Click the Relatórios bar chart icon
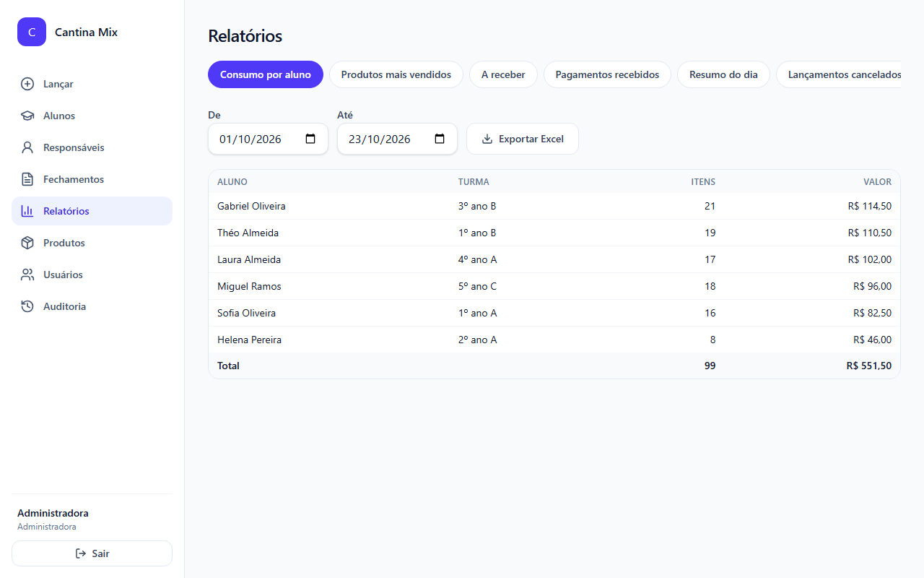The width and height of the screenshot is (924, 578). click(27, 211)
